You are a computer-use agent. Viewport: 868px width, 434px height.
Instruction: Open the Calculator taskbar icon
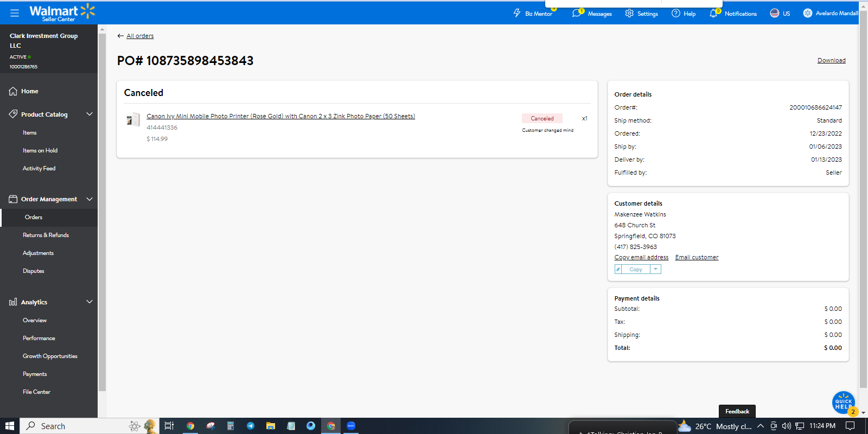231,426
